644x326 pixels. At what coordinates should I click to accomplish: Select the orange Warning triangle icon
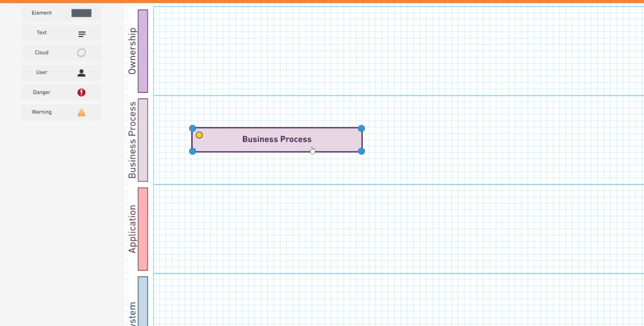[81, 113]
